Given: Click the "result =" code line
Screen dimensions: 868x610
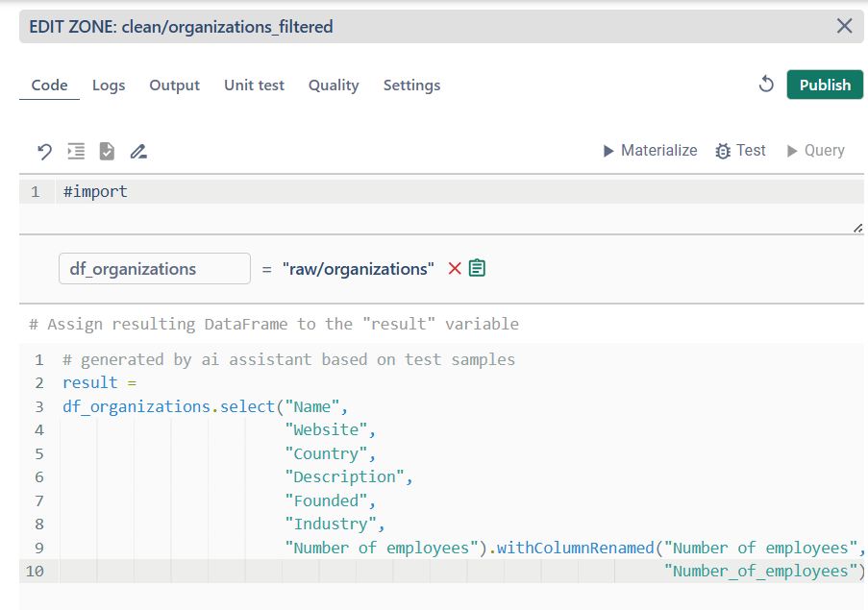Looking at the screenshot, I should pyautogui.click(x=100, y=382).
